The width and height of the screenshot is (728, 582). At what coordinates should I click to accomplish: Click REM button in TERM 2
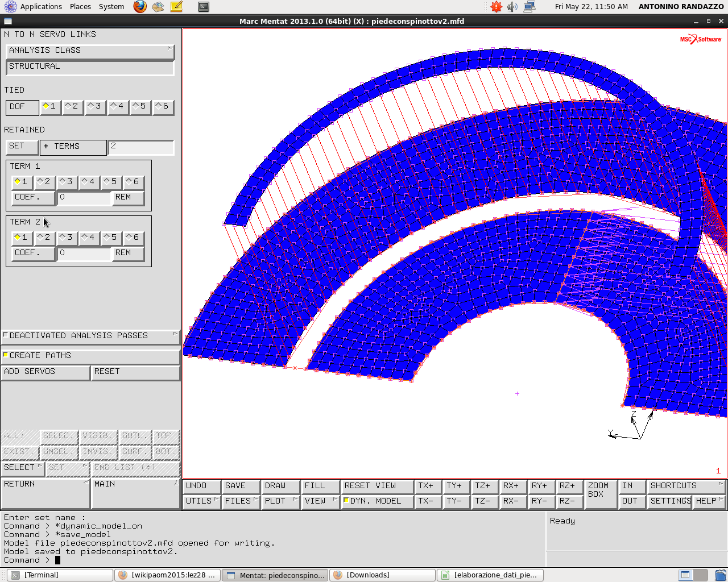coord(128,253)
